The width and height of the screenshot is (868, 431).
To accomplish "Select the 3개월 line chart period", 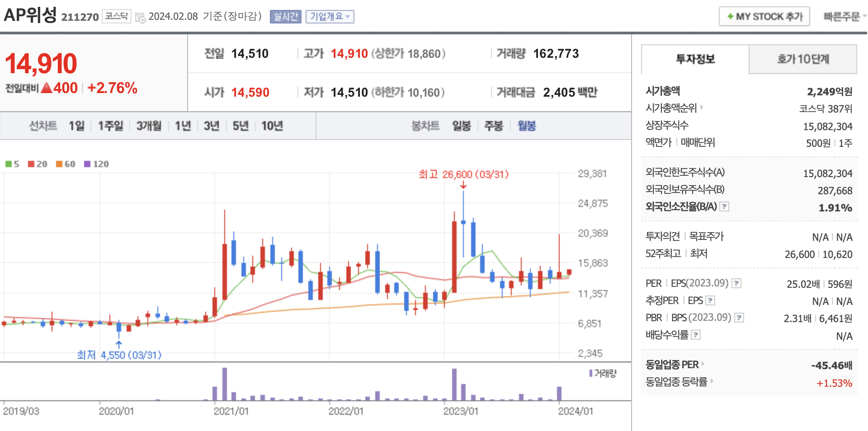I will pyautogui.click(x=149, y=126).
